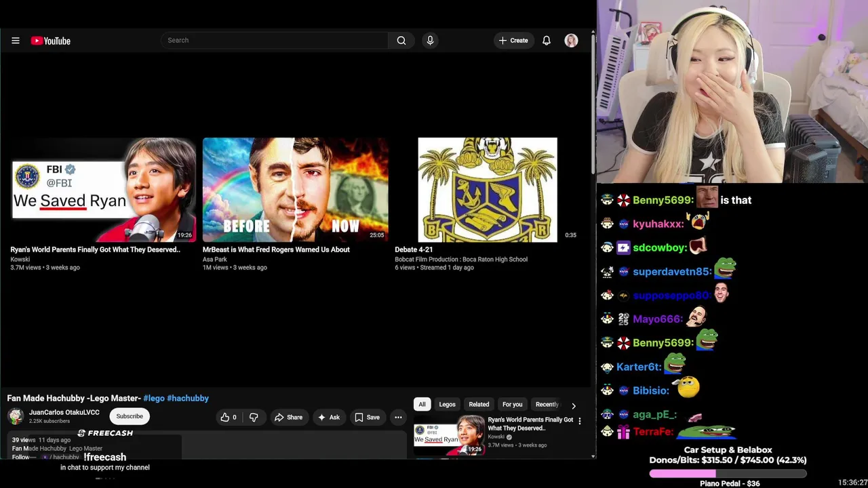The width and height of the screenshot is (868, 488).
Task: Click kyuhakxx username in chat
Action: tap(658, 224)
